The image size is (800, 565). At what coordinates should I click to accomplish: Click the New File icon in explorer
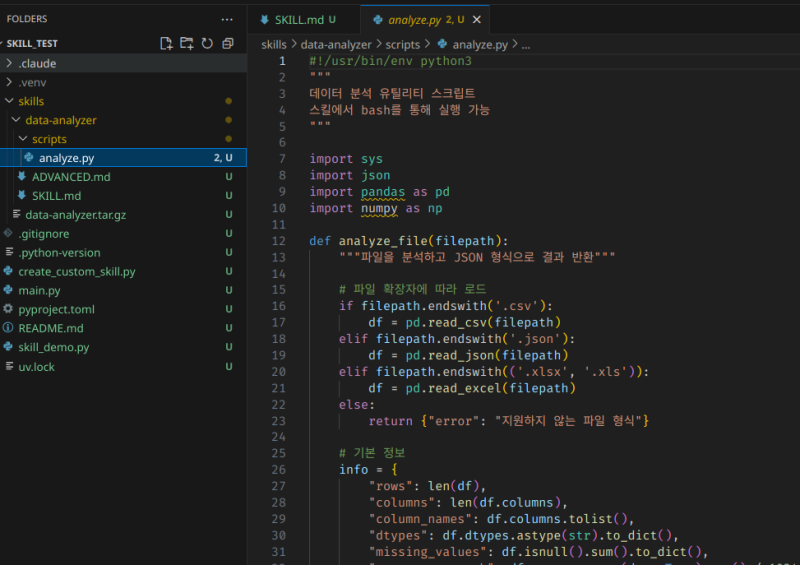coord(167,44)
